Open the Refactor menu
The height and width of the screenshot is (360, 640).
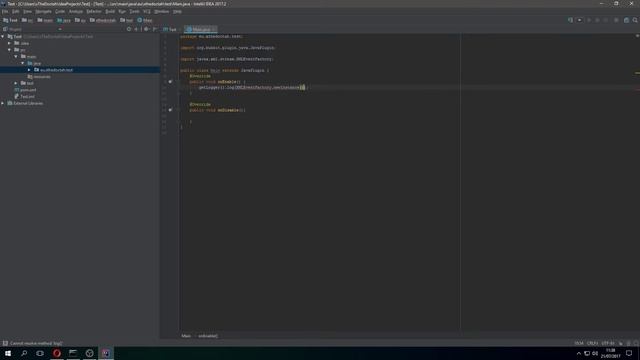pos(94,11)
